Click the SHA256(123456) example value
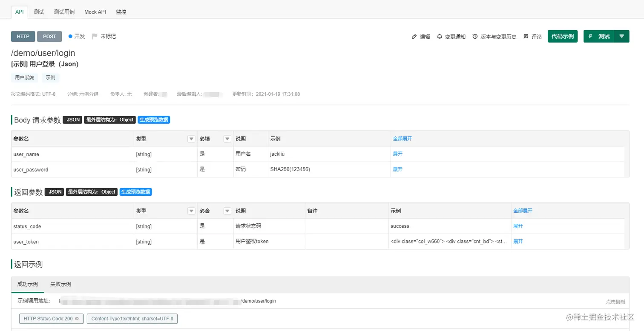644x331 pixels. (290, 169)
